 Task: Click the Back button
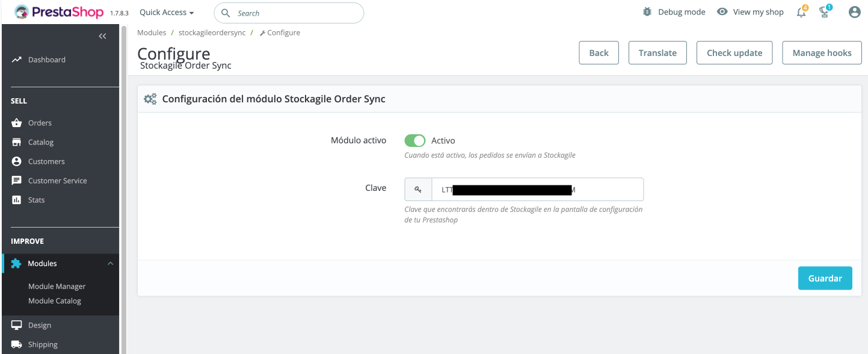[599, 52]
